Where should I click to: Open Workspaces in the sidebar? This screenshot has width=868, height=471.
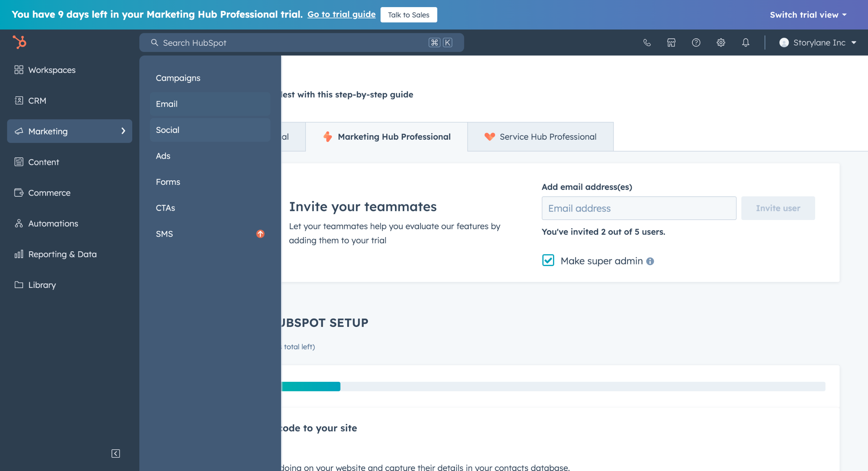pos(70,70)
